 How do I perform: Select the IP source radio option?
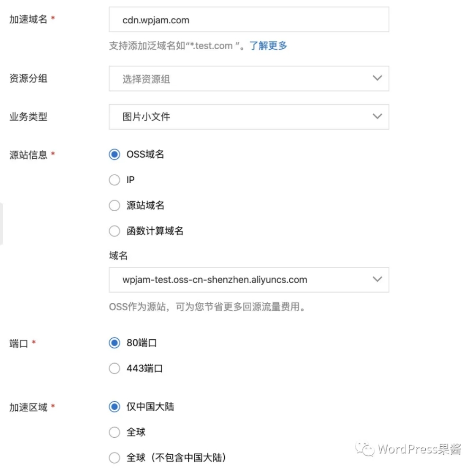pyautogui.click(x=114, y=180)
